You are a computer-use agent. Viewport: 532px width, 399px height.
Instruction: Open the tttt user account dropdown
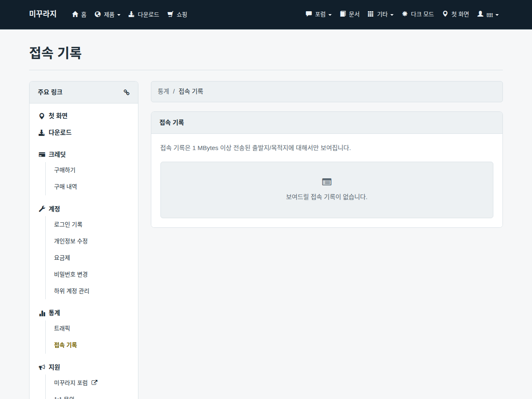[x=488, y=15]
